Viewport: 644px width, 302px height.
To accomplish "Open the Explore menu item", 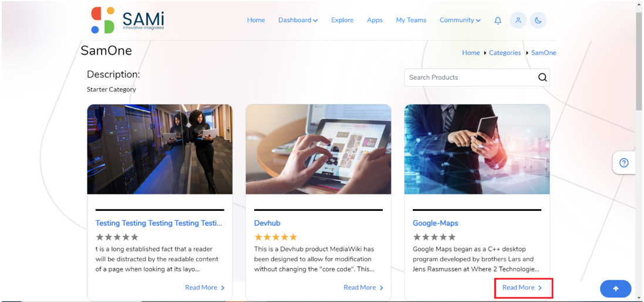I will (x=342, y=20).
